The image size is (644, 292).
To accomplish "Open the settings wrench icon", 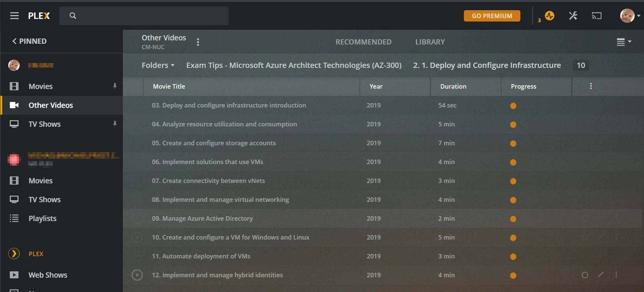I will pos(573,16).
